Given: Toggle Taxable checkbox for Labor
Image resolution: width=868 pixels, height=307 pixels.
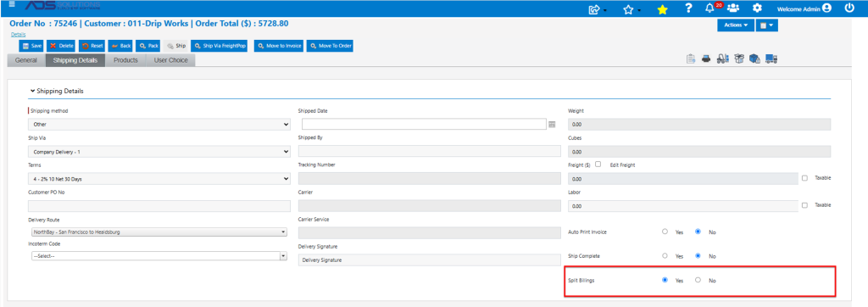Looking at the screenshot, I should (x=804, y=205).
